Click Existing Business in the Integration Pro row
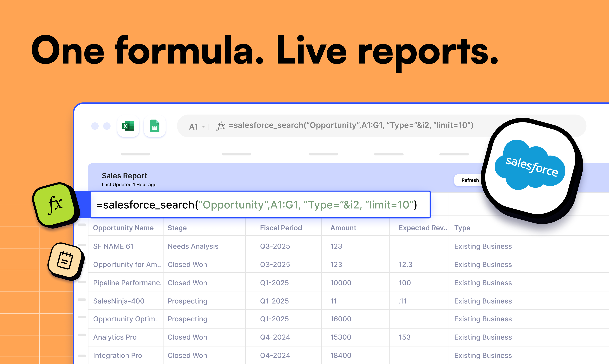Screen dimensions: 609x364 483,355
